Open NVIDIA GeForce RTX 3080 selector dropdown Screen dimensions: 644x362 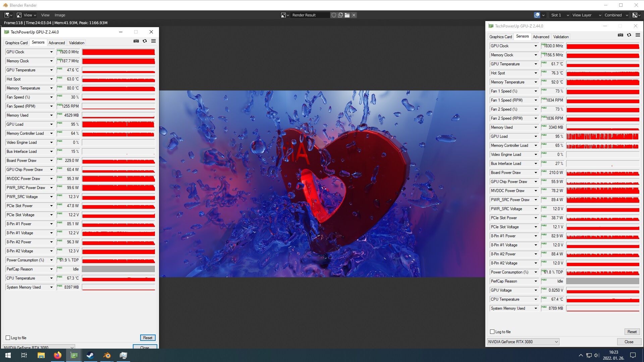pos(523,342)
